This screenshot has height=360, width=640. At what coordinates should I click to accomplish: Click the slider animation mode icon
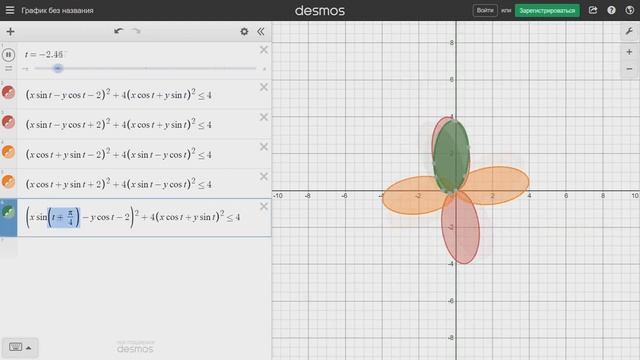[x=9, y=69]
